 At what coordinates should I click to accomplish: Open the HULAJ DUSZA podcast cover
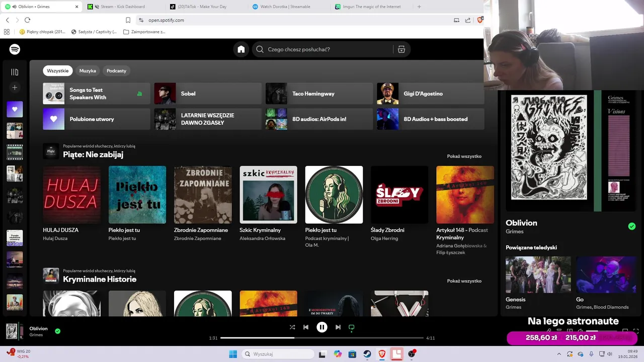[71, 195]
